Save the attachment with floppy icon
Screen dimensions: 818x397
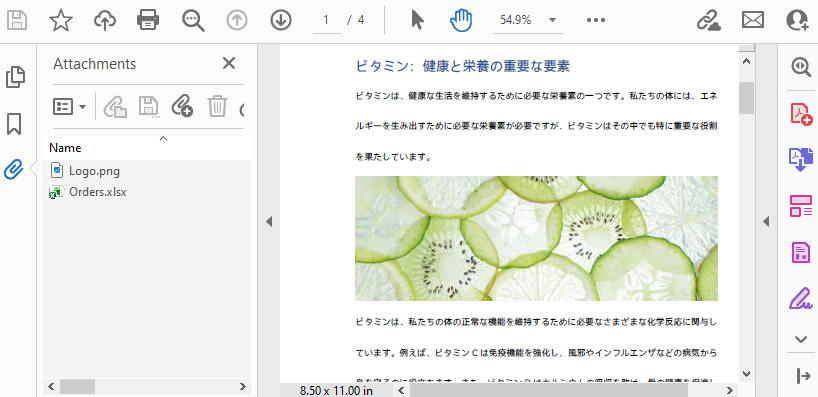149,107
